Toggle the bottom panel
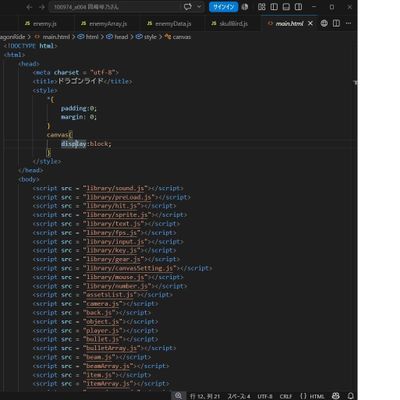Screen dimensions: 400x400 [x=286, y=7]
